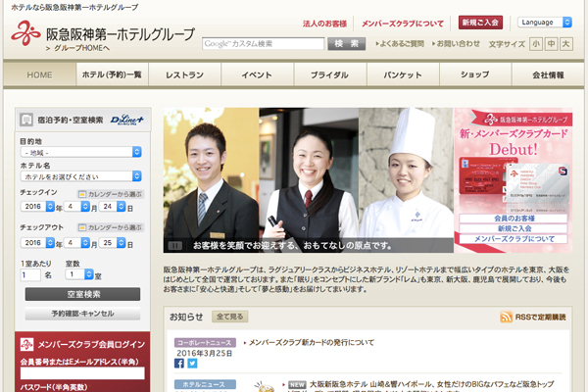Screen dimensions: 588x392
Task: Open check-in day dropdown showing 24
Action: click(x=112, y=207)
